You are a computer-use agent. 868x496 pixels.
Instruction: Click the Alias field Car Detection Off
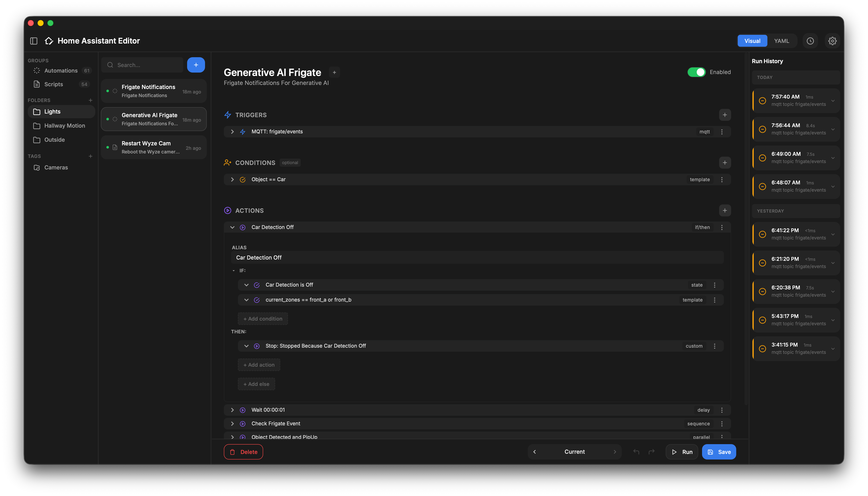click(x=477, y=258)
